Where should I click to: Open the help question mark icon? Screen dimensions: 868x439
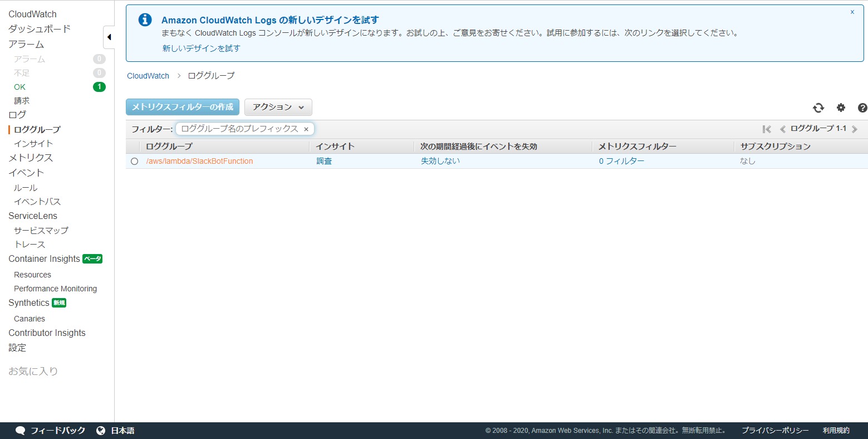(862, 108)
